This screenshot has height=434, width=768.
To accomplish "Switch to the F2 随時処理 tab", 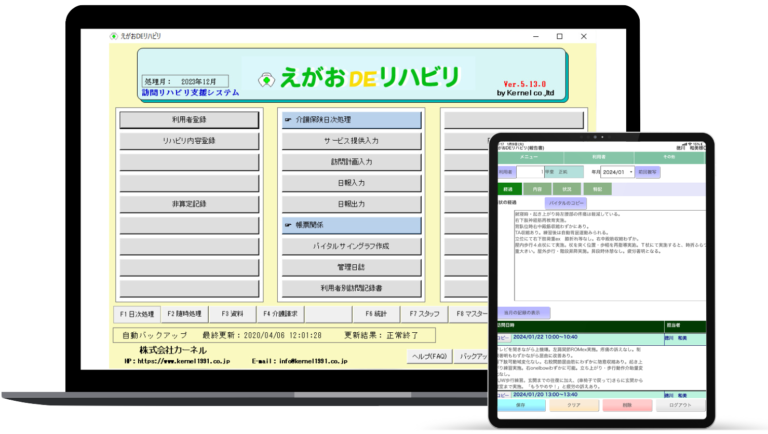I will pyautogui.click(x=185, y=314).
